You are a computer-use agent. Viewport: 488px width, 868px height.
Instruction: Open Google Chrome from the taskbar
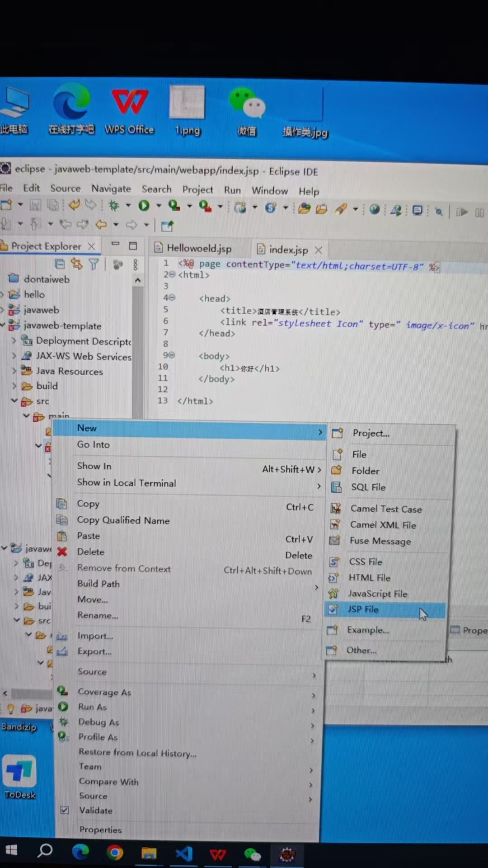tap(115, 853)
